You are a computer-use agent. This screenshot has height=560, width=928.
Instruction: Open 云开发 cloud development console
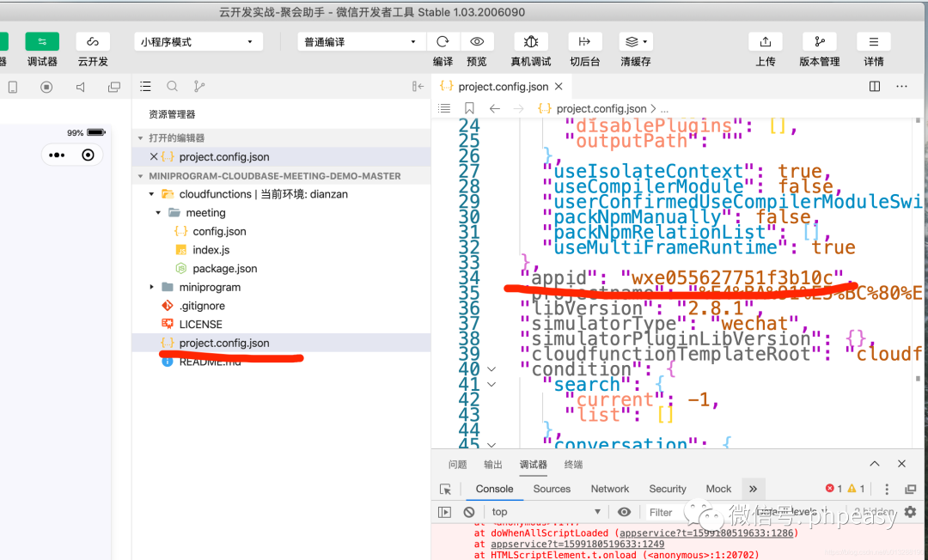click(x=93, y=41)
